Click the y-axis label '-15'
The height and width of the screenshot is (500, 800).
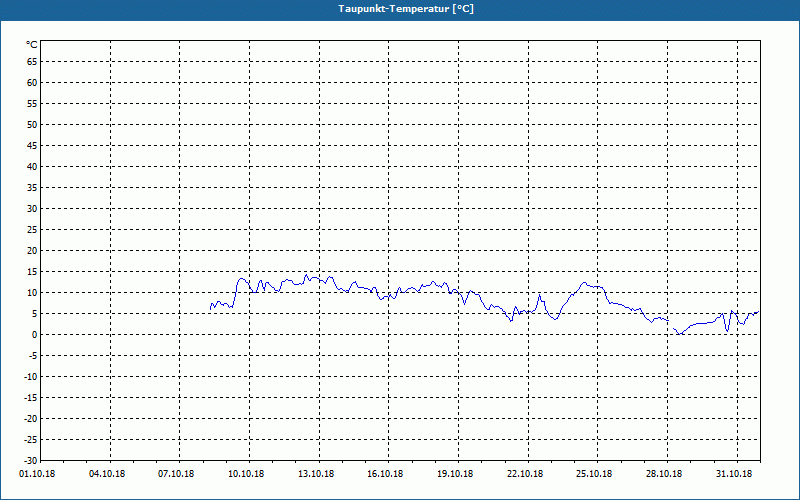[31, 397]
